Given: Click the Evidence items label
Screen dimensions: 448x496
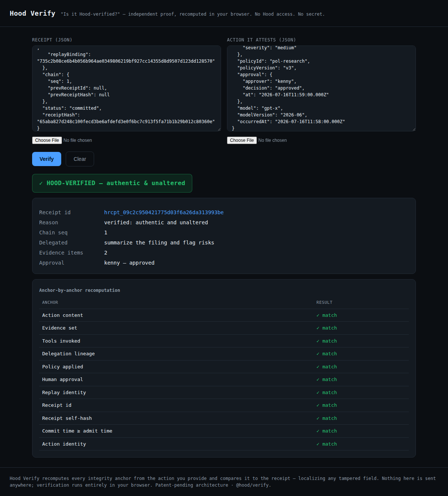Looking at the screenshot, I should tap(61, 253).
